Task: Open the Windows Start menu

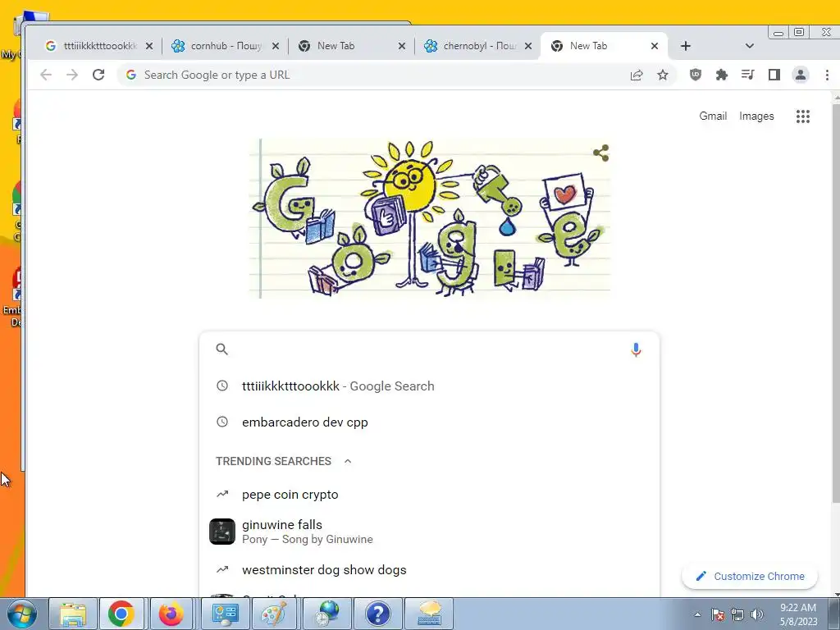Action: 21,614
